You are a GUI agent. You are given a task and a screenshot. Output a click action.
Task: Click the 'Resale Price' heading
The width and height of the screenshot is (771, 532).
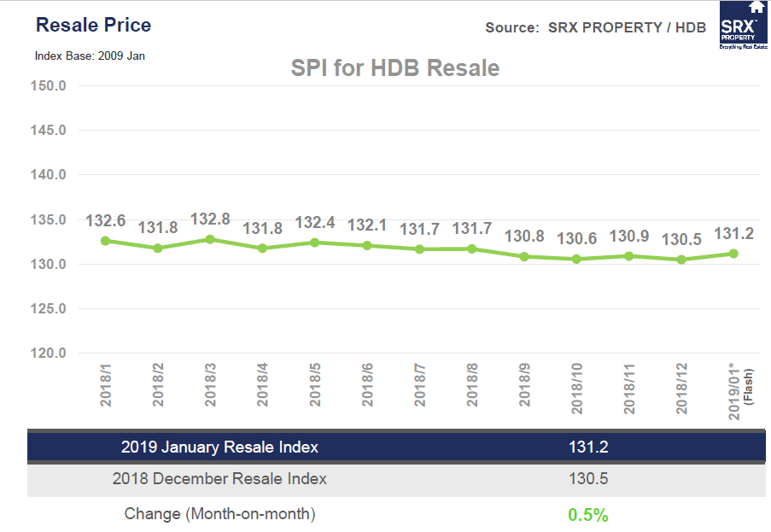[x=93, y=25]
